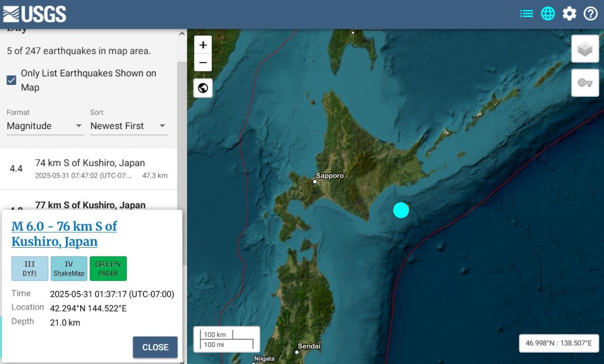Close the earthquake details popup

155,347
